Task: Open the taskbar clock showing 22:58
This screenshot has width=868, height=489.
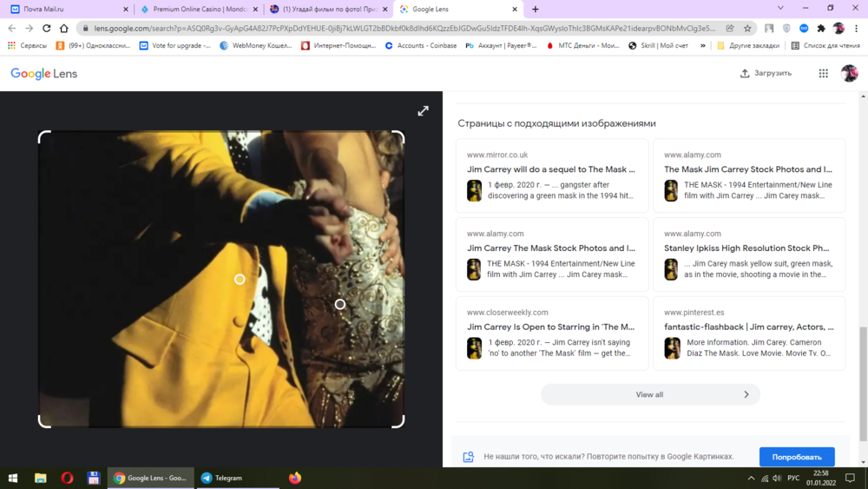Action: (x=821, y=478)
